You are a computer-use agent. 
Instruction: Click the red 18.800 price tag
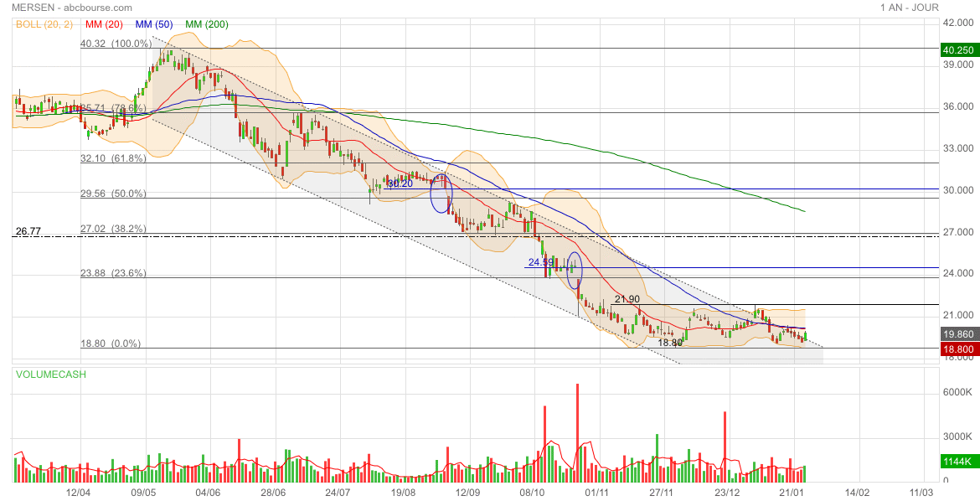click(959, 349)
